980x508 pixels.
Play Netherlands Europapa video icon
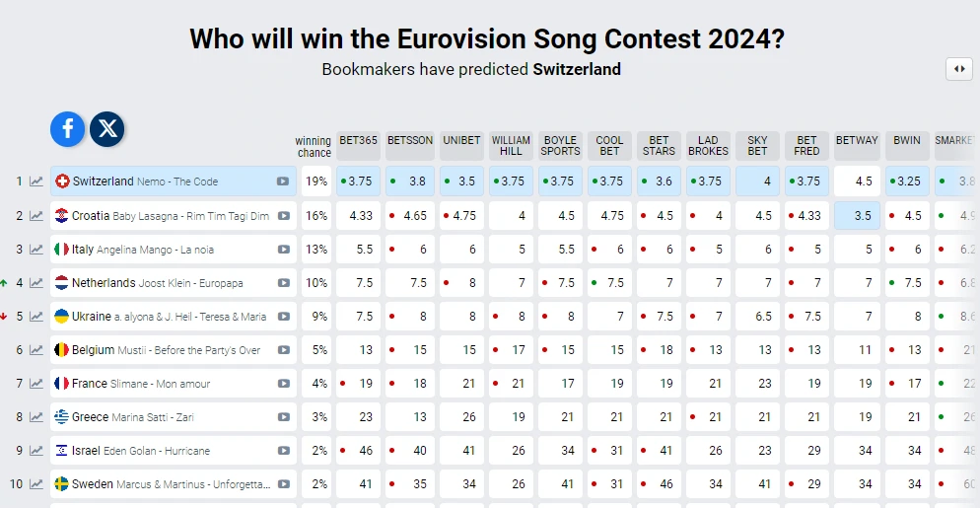(x=284, y=283)
